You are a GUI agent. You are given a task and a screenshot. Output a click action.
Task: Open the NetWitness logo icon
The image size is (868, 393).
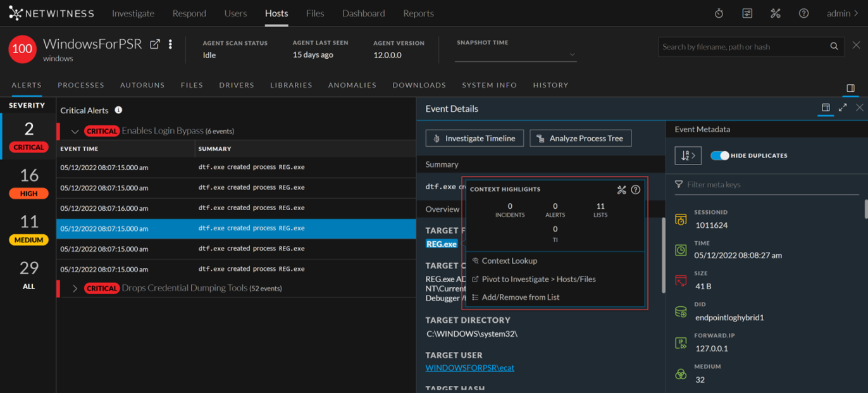[x=16, y=12]
